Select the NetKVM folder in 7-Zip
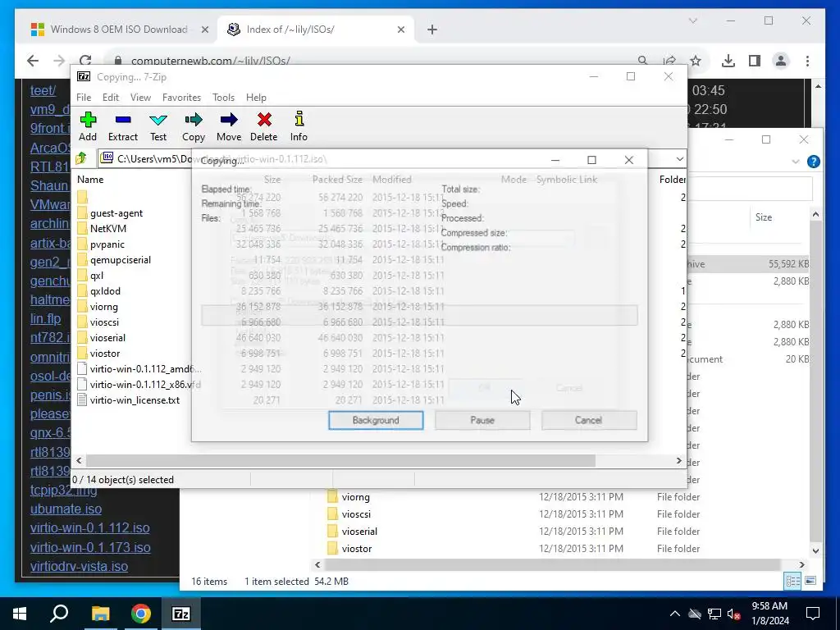 coord(102,229)
